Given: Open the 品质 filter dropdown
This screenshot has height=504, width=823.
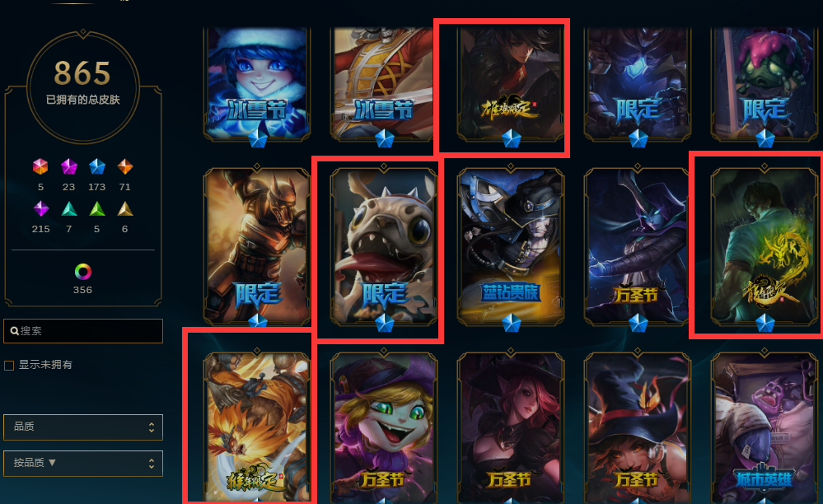Looking at the screenshot, I should point(83,427).
